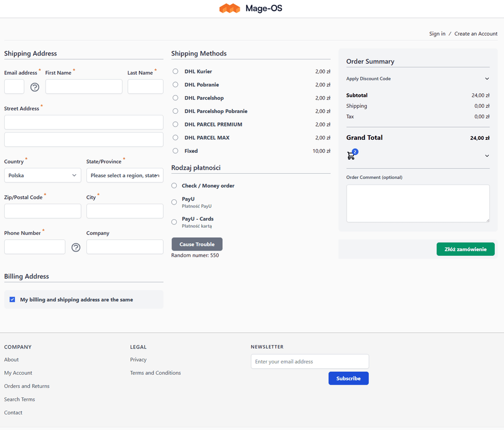Screen dimensions: 504x430
Task: Focus the City input field
Action: [125, 211]
